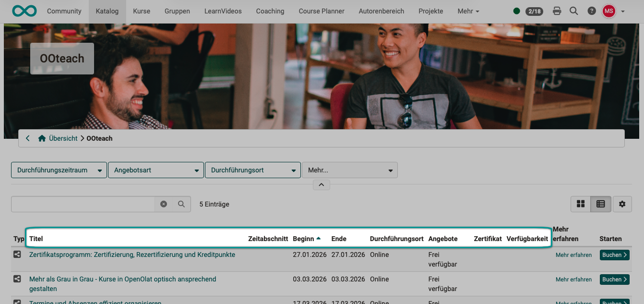
Task: Open the print view icon
Action: pos(557,11)
